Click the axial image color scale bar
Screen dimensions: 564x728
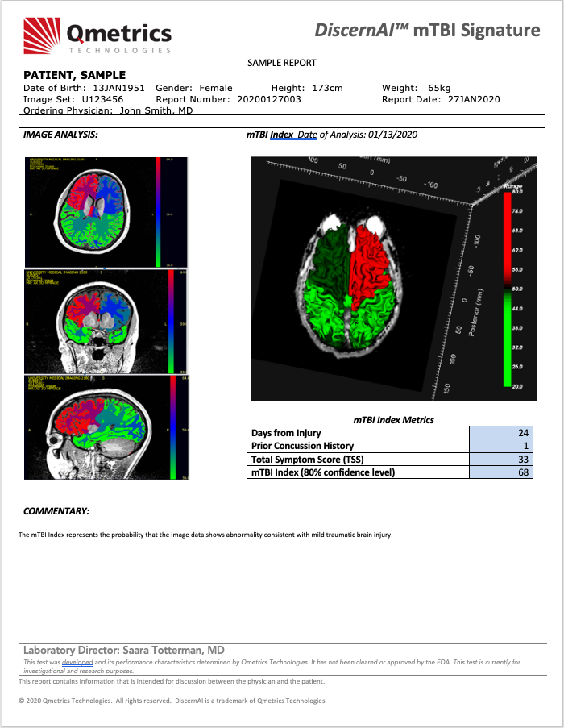pyautogui.click(x=158, y=212)
